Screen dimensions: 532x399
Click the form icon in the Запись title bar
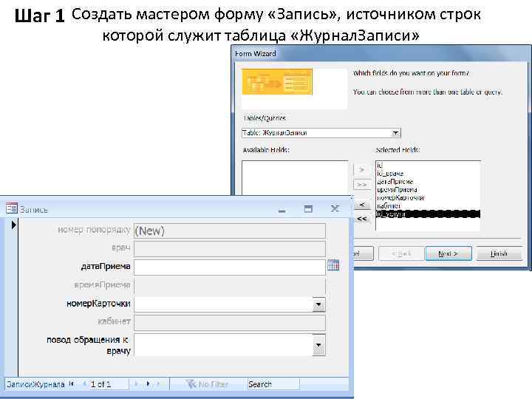[11, 208]
